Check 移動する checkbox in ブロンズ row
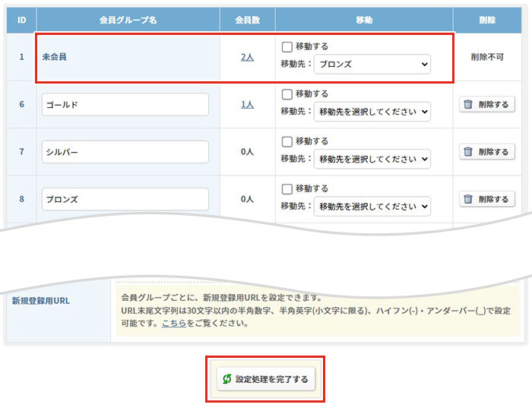This screenshot has width=532, height=411. (x=287, y=189)
